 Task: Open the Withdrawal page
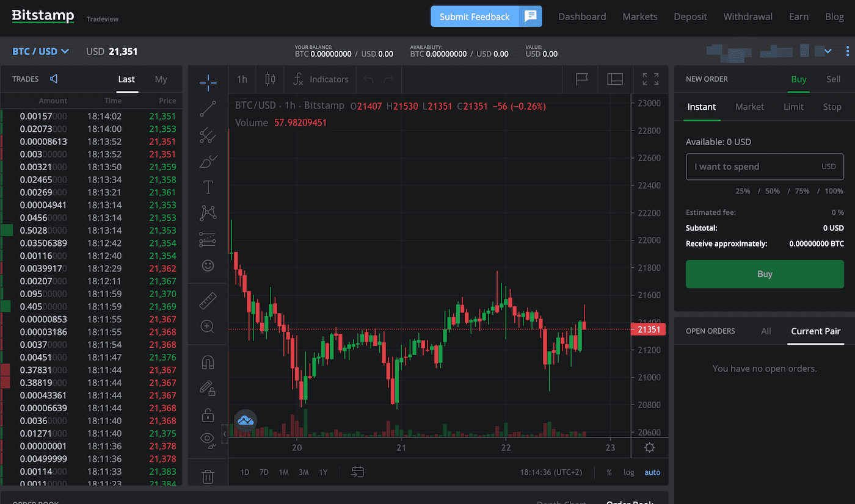click(748, 16)
